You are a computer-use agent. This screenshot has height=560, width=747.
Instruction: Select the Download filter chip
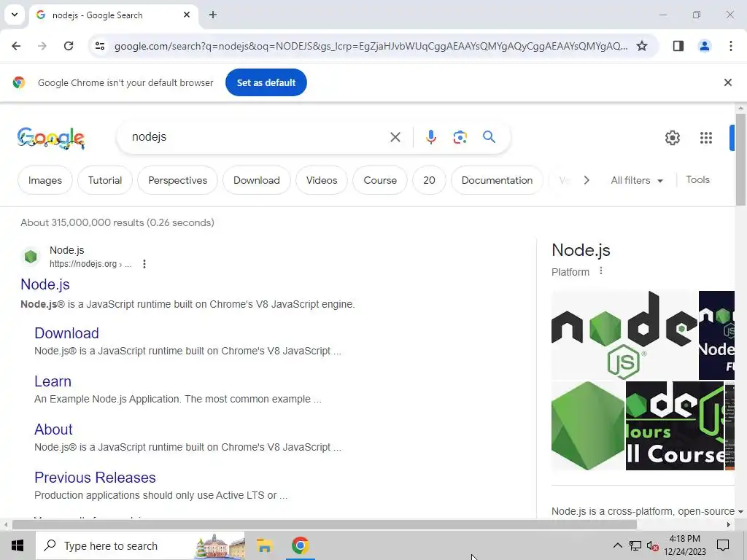[256, 180]
